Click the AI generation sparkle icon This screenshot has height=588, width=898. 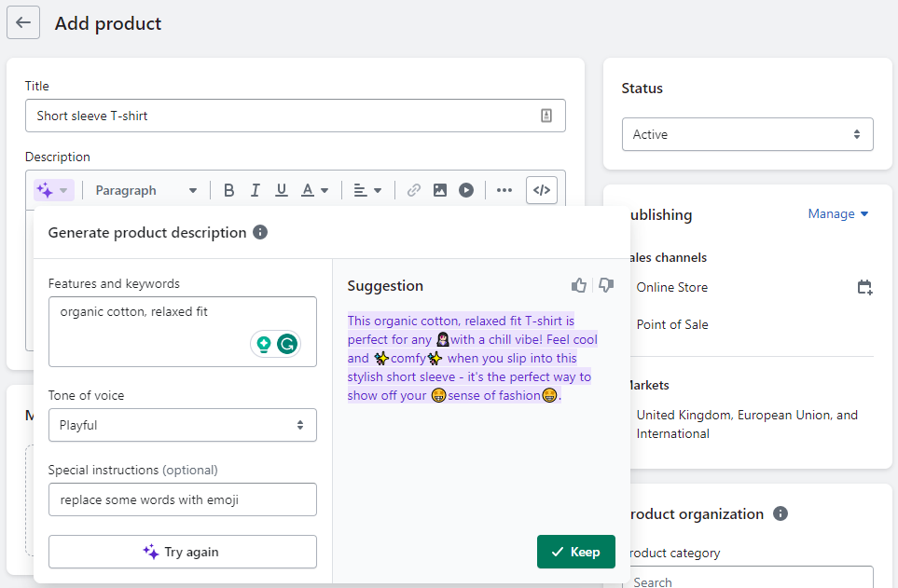47,189
